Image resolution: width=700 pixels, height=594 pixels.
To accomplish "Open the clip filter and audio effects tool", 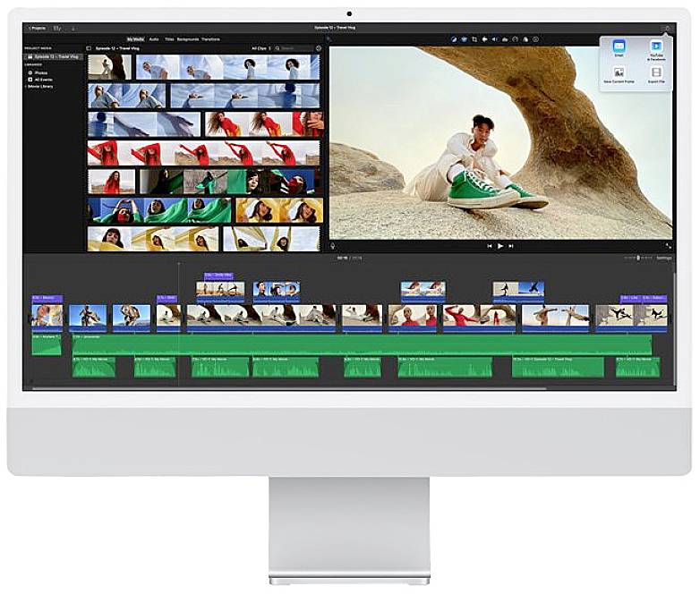I will 525,39.
